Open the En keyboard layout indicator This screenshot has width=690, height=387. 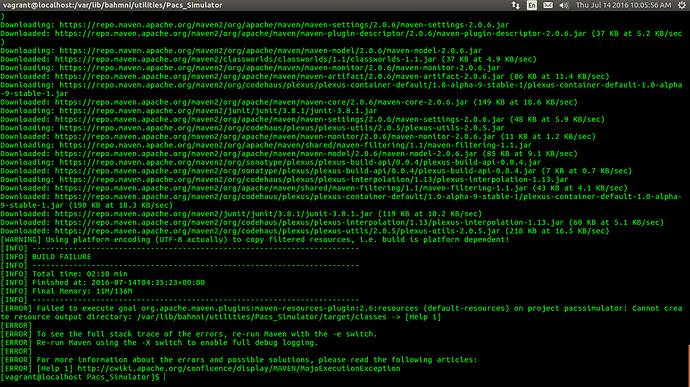coord(532,5)
